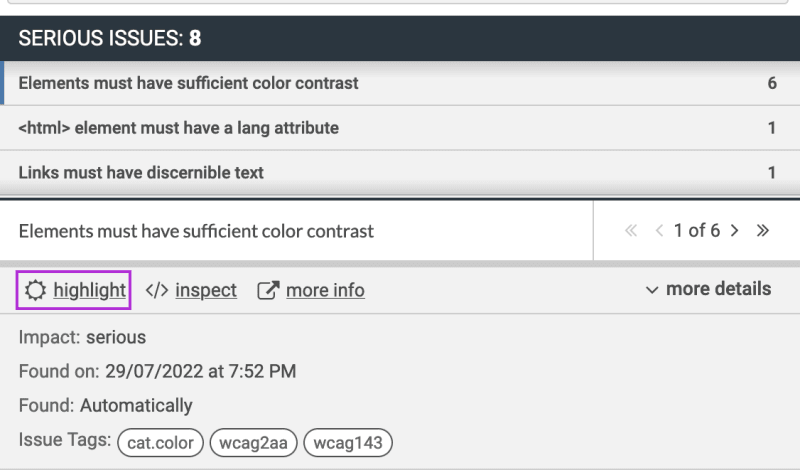Click the '1 of 6' pagination indicator
Image resolution: width=800 pixels, height=475 pixels.
(697, 231)
